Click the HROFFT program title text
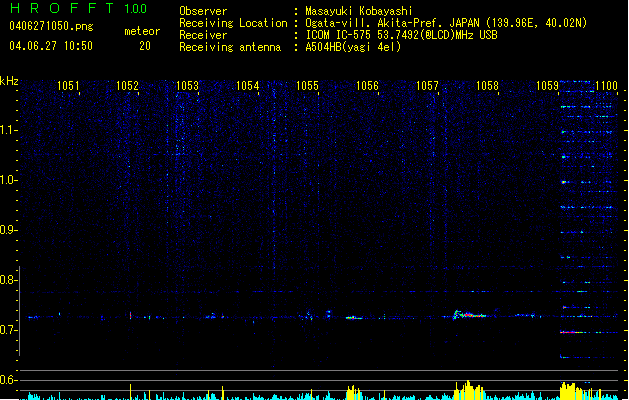The height and width of the screenshot is (400, 629). tap(62, 8)
